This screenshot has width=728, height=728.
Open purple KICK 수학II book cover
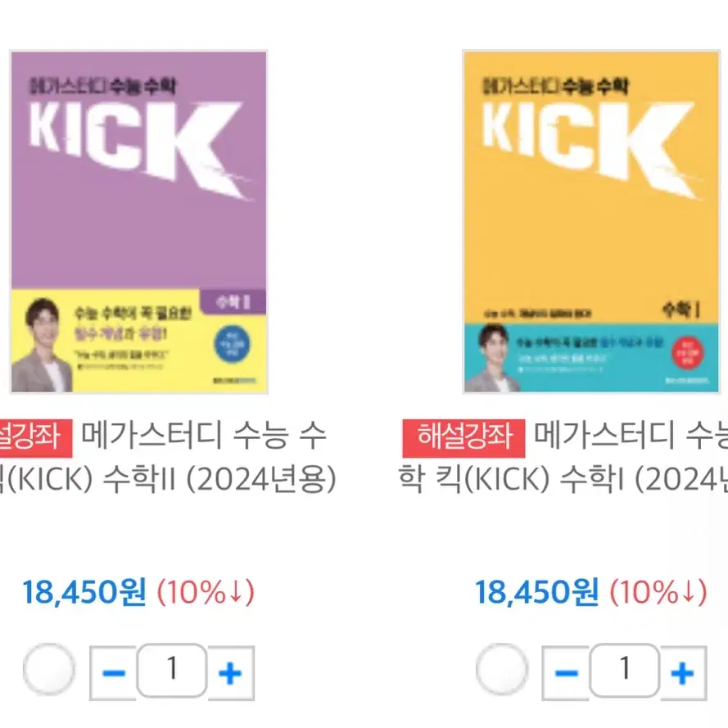click(139, 222)
